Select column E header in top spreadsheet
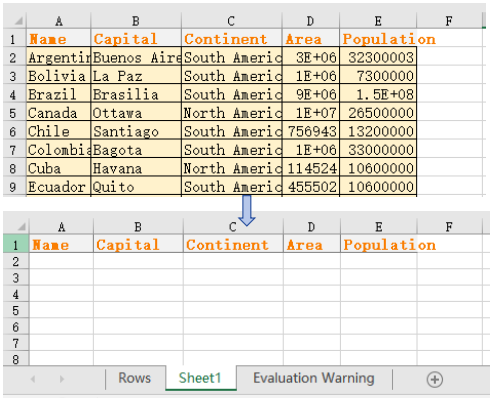 point(378,21)
